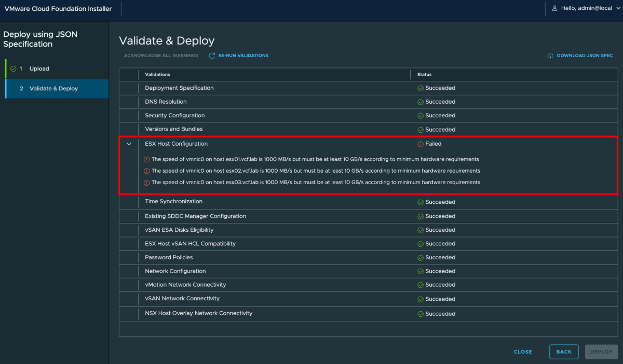The width and height of the screenshot is (623, 364).
Task: Select vSAN Network Connectivity text
Action: (182, 299)
